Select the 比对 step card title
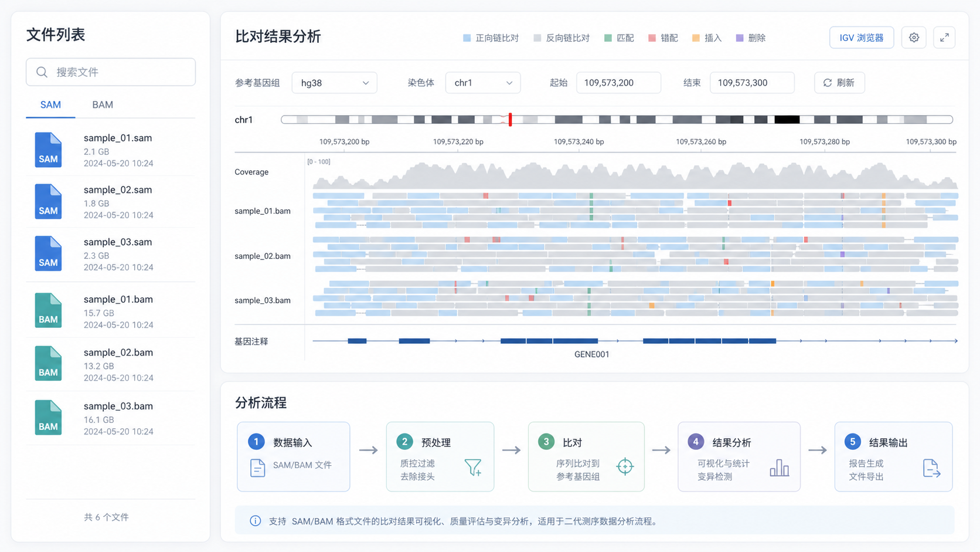Screen dimensions: 980x552 click(572, 442)
